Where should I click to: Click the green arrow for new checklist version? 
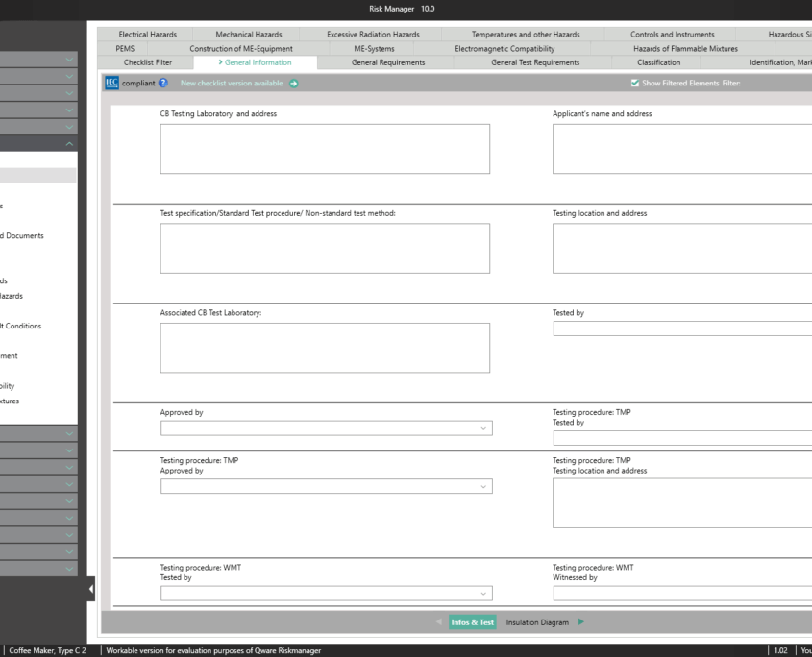(x=294, y=84)
